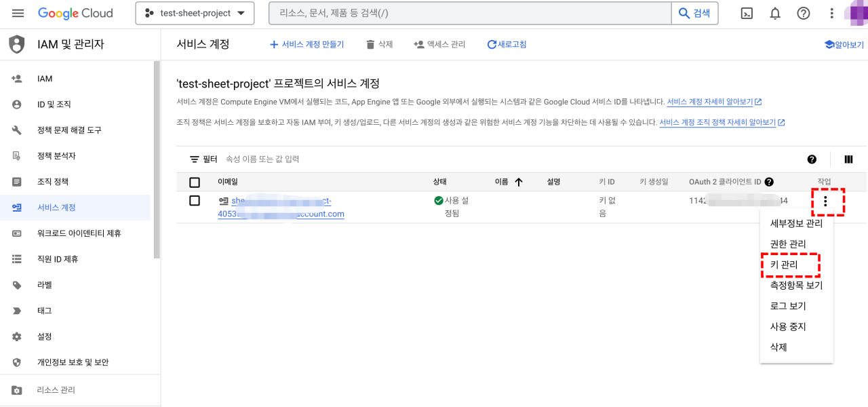Activate Cloud Shell terminal icon
The image size is (868, 407).
pos(747,14)
